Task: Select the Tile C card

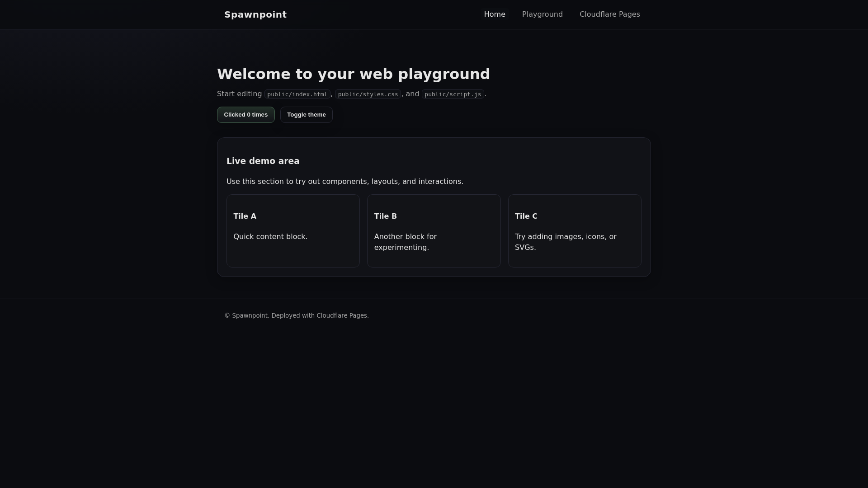Action: tap(575, 231)
